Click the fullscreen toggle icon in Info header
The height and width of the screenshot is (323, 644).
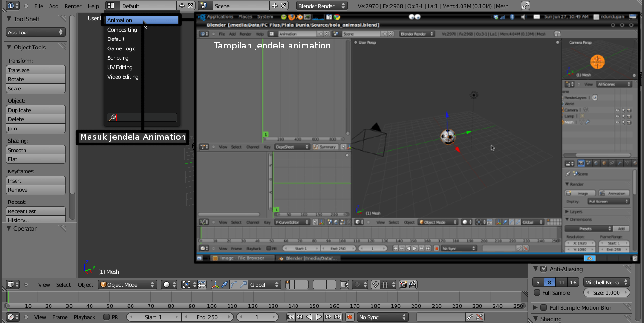pyautogui.click(x=526, y=6)
